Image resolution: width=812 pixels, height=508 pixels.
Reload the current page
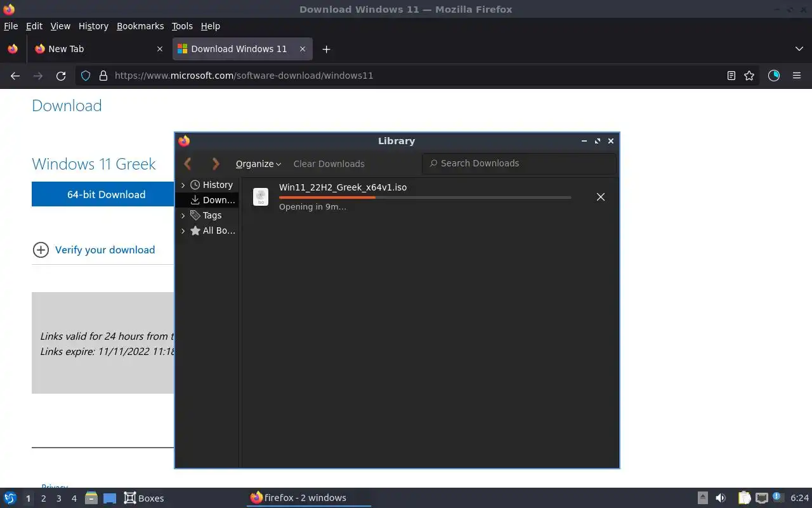(x=61, y=76)
